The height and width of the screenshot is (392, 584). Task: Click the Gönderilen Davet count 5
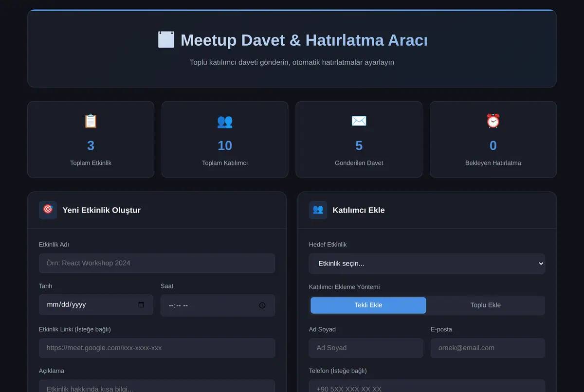click(x=359, y=145)
